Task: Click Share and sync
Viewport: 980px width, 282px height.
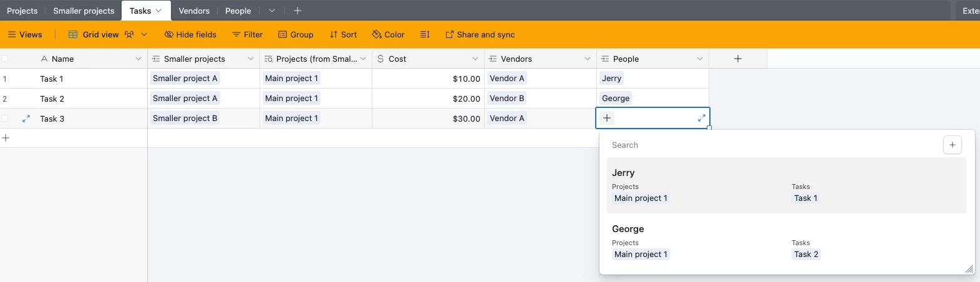Action: 480,34
